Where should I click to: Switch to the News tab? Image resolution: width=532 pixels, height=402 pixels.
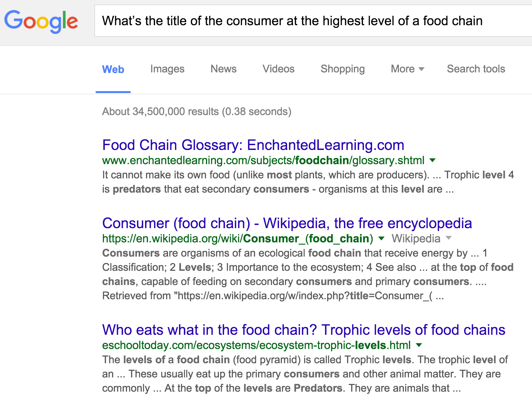click(x=223, y=69)
